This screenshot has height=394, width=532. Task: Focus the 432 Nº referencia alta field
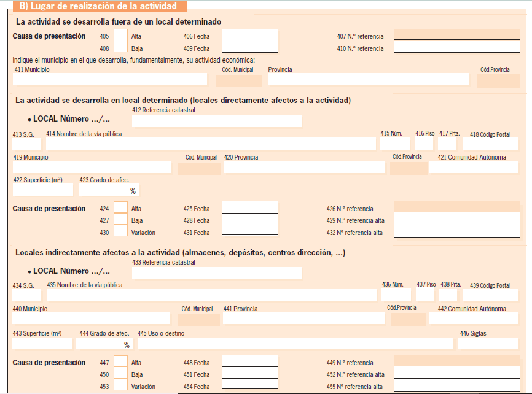(x=456, y=231)
